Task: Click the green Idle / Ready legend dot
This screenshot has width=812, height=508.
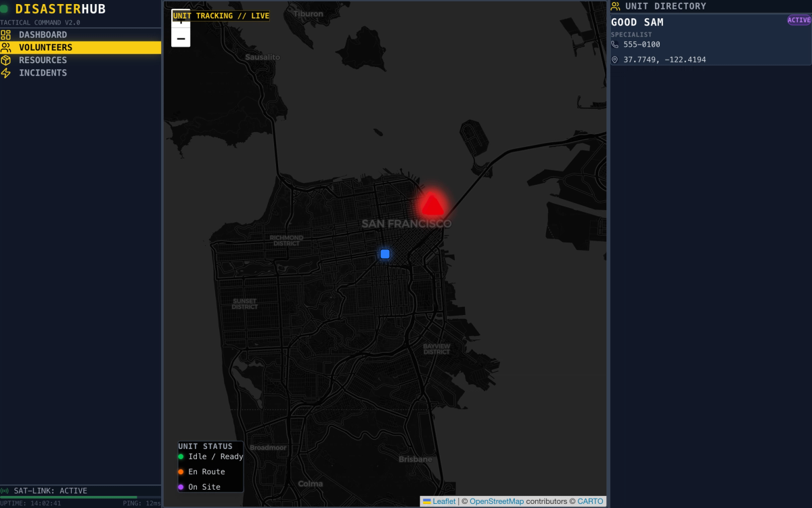Action: (x=181, y=457)
